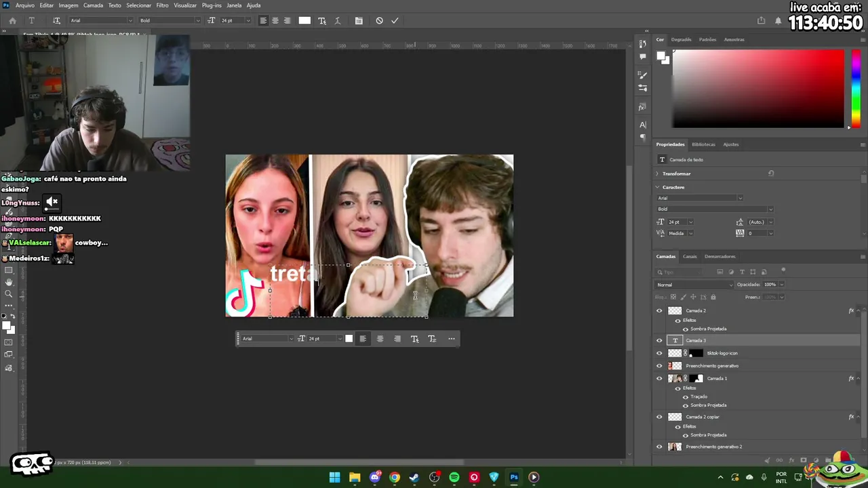Pick a color in the color field
The height and width of the screenshot is (488, 868).
tap(758, 88)
